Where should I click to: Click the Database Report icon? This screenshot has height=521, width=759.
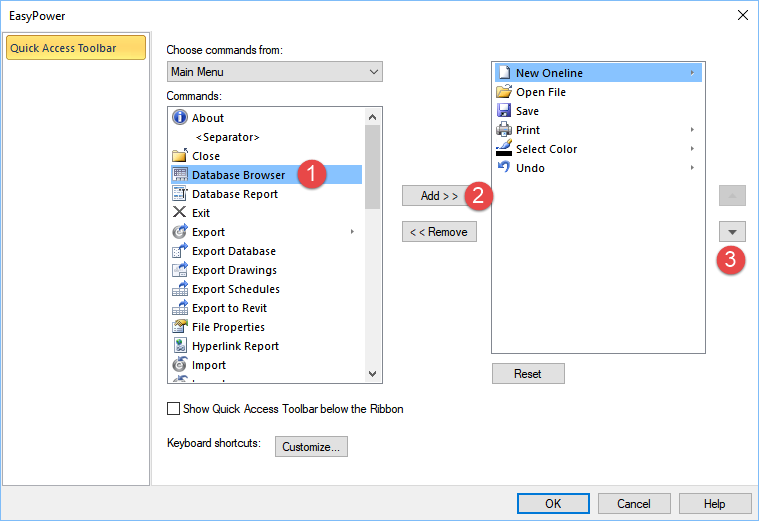180,194
